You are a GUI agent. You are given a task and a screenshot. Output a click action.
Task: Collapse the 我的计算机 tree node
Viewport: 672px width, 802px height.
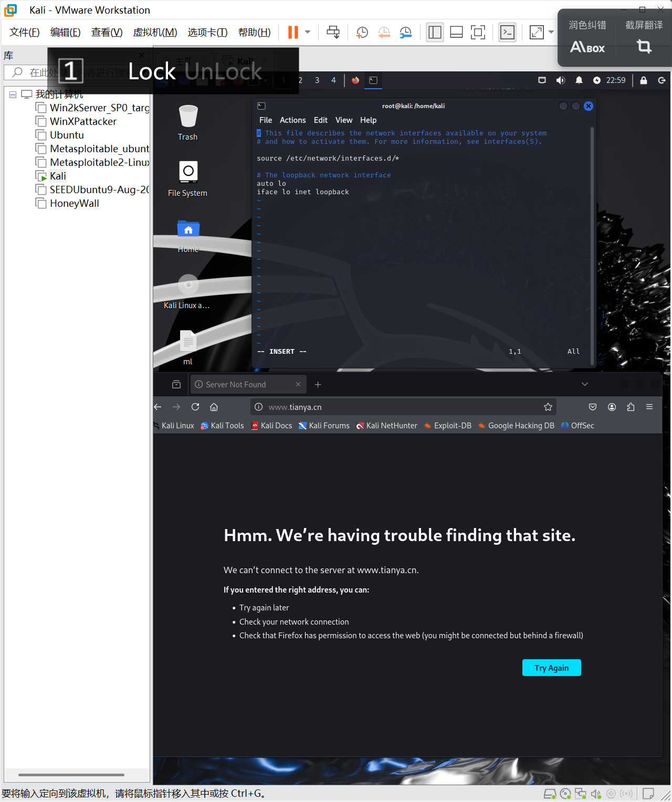(13, 95)
